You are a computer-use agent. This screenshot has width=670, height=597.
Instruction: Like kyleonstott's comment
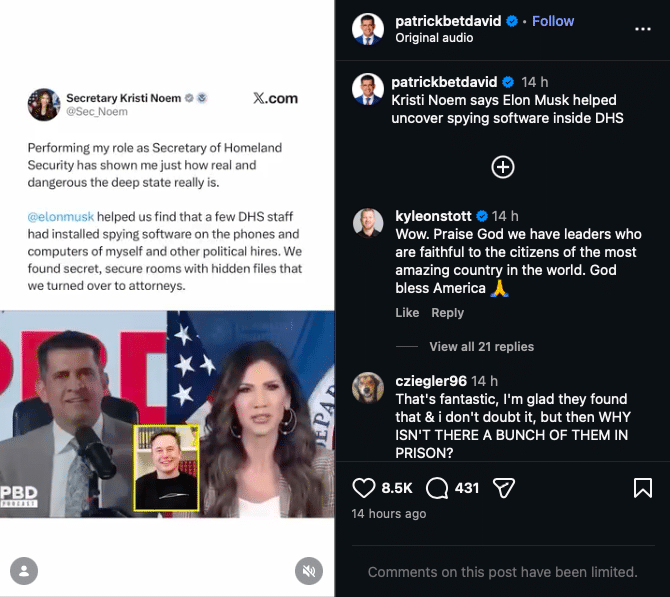[407, 313]
